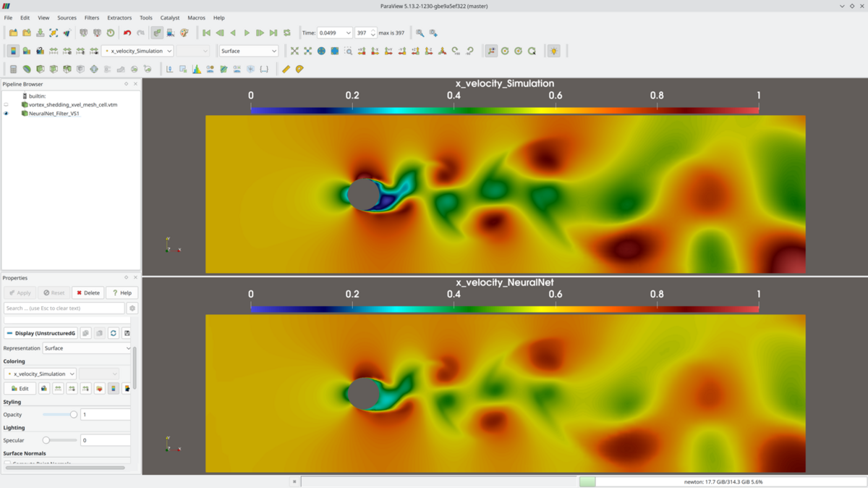Click the Delete button in Properties
This screenshot has height=488, width=868.
(x=88, y=293)
